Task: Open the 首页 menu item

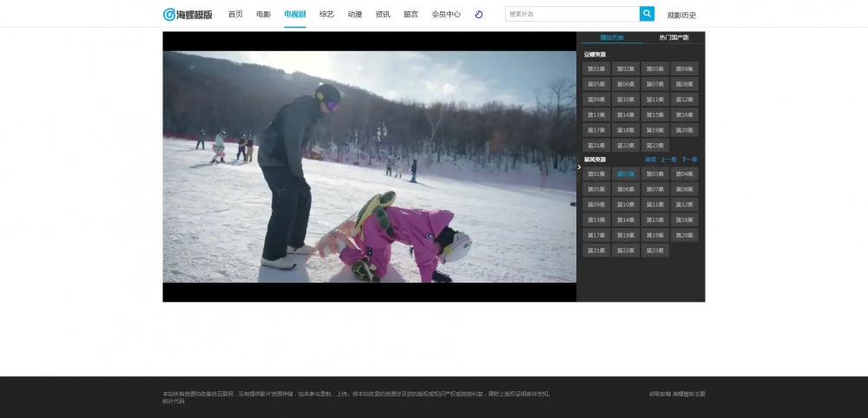Action: (235, 14)
